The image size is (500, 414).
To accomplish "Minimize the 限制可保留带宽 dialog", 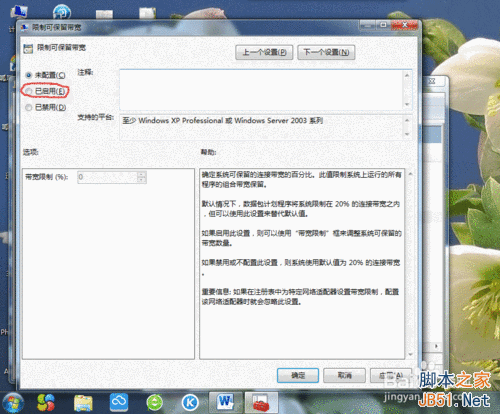I will (x=368, y=25).
